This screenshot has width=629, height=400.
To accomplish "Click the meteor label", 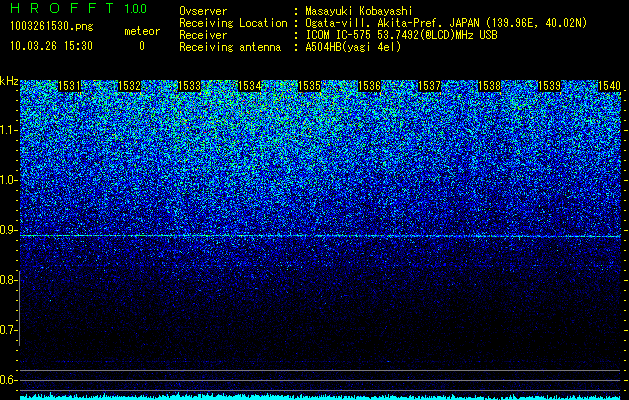I will (142, 31).
